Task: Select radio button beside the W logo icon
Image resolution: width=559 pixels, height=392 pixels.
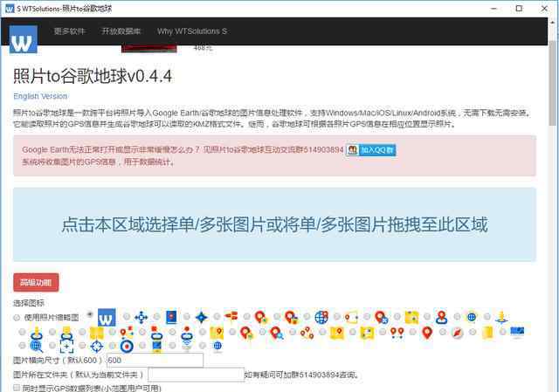Action: point(90,314)
